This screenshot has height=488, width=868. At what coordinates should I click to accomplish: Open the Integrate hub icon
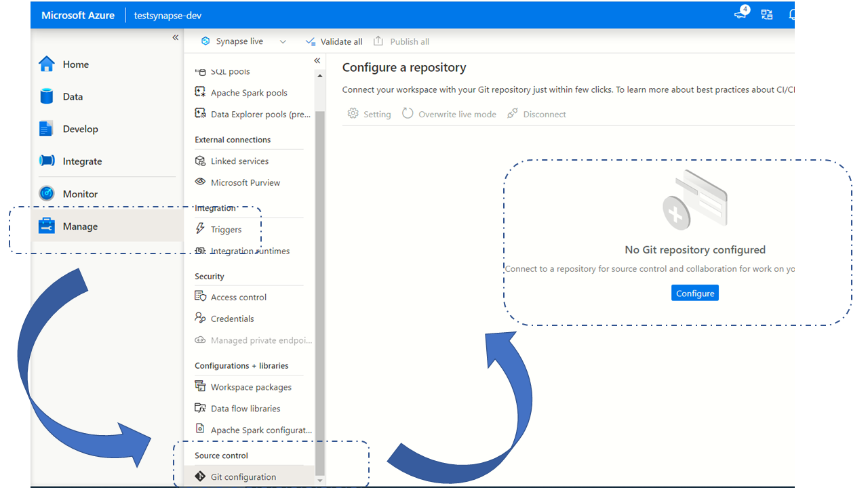click(x=46, y=161)
